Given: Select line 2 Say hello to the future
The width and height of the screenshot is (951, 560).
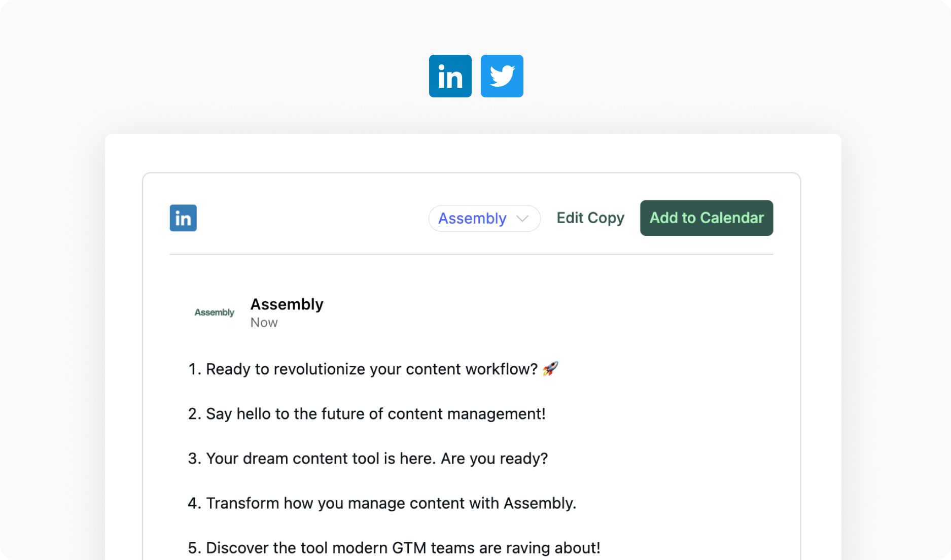Looking at the screenshot, I should (367, 414).
